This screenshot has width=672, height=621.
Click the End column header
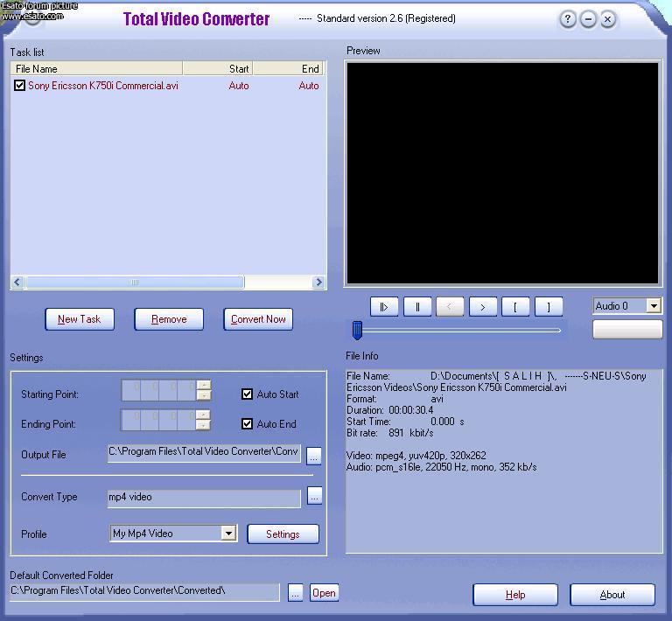289,68
